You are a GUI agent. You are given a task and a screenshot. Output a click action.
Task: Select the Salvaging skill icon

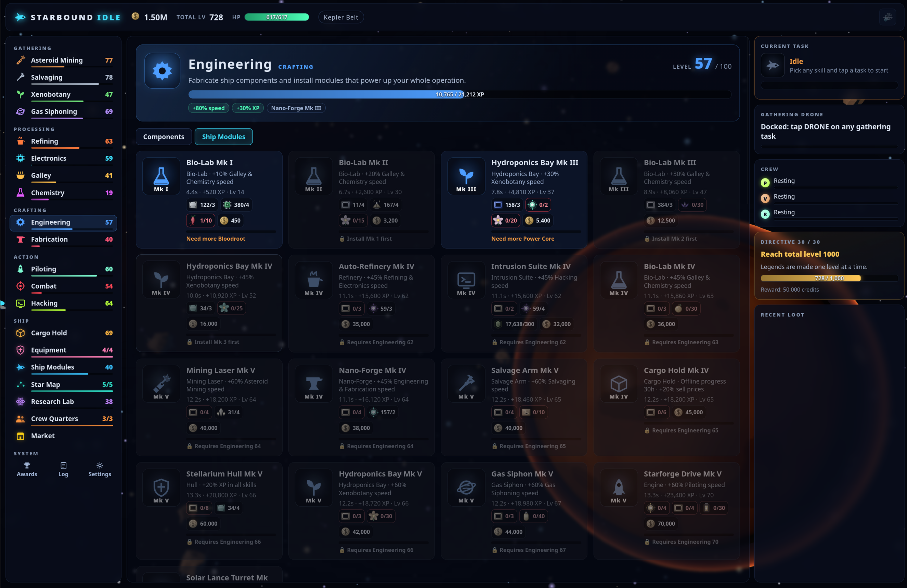[21, 77]
